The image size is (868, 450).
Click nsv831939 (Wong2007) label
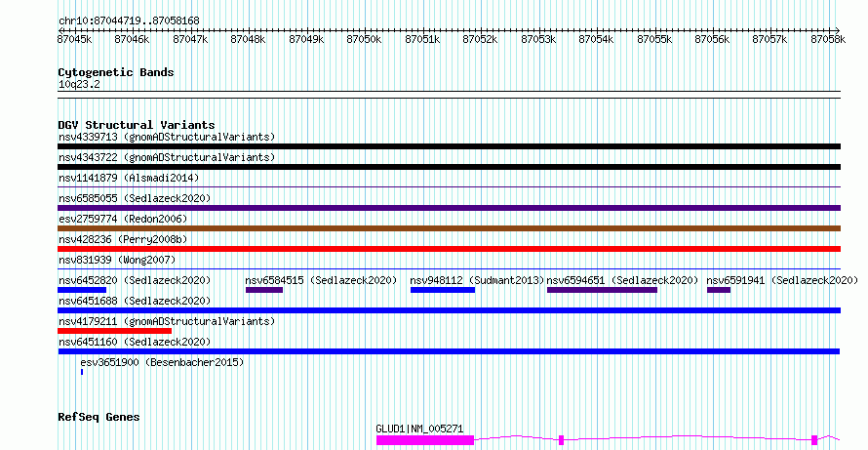[117, 260]
